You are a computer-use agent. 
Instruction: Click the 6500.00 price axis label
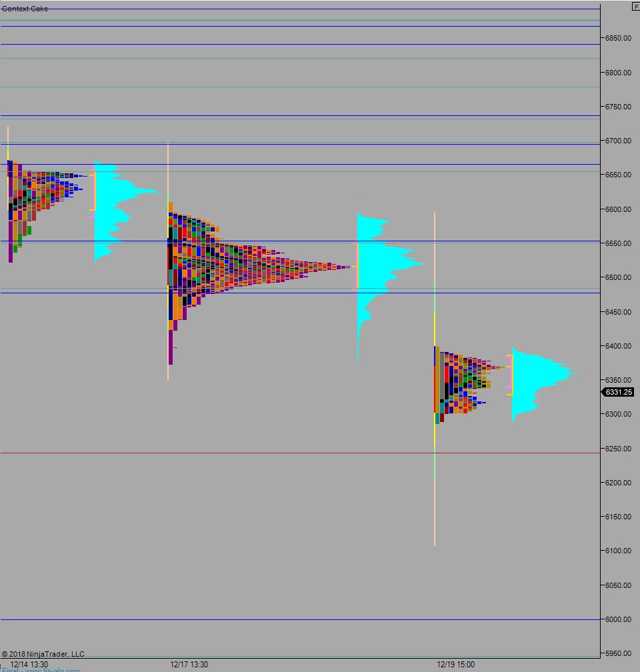[x=618, y=277]
